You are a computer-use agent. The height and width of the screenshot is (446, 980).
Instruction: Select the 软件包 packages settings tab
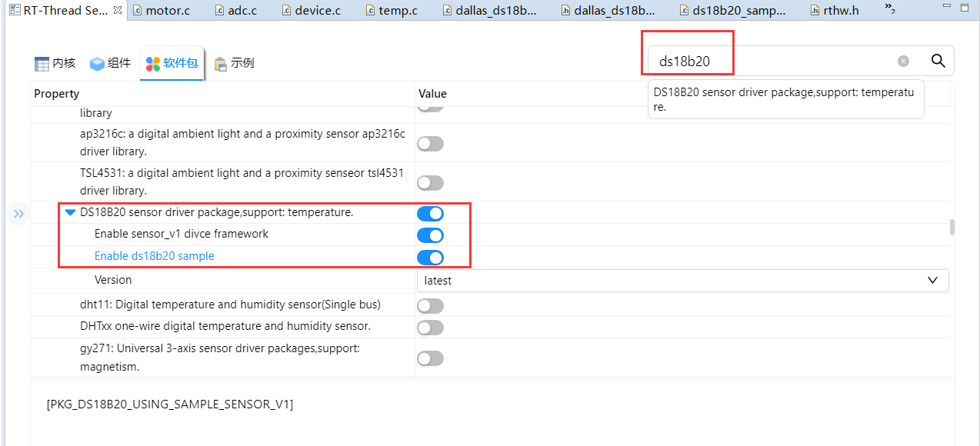point(172,63)
